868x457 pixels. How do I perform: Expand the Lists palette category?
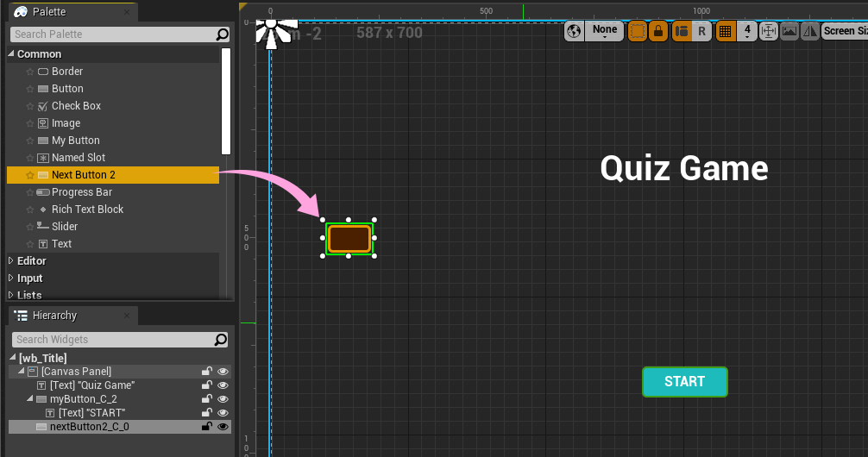click(11, 295)
